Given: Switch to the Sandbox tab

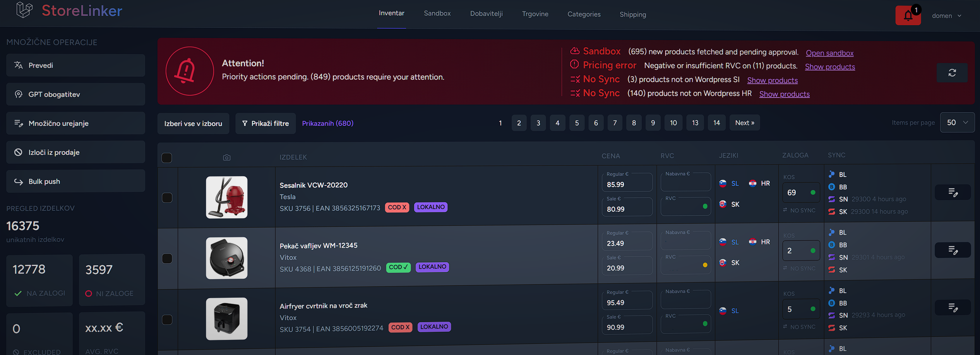Looking at the screenshot, I should tap(437, 14).
